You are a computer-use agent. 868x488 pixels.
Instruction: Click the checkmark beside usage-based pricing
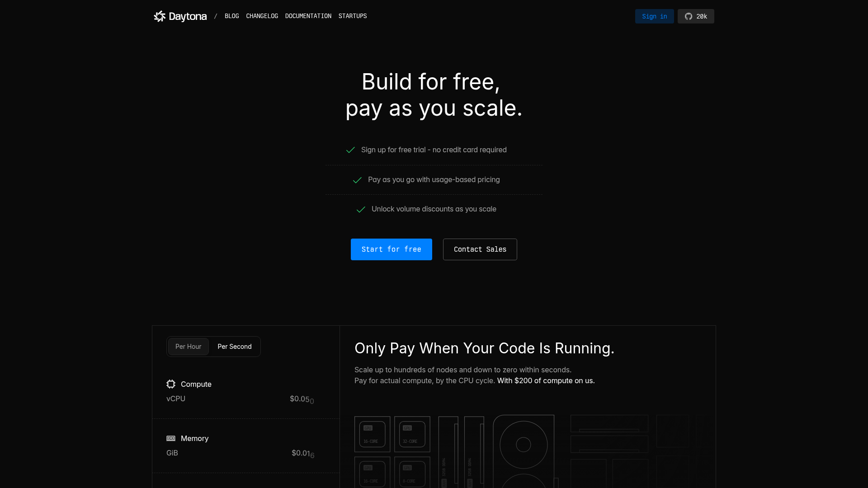(357, 180)
